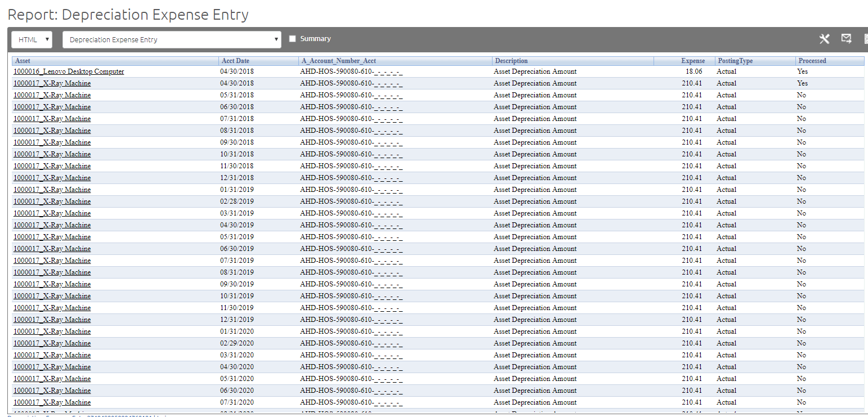Open the HTML format dropdown

32,39
